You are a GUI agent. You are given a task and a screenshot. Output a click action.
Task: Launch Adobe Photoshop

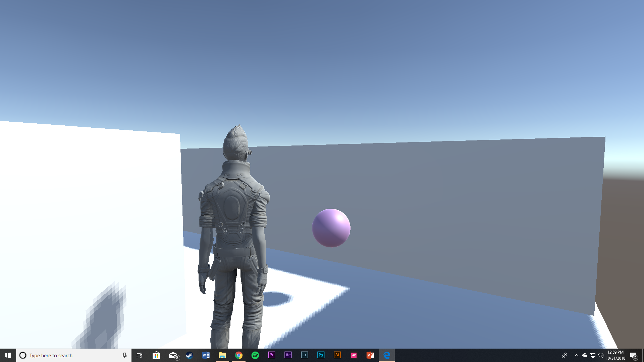[x=321, y=355]
